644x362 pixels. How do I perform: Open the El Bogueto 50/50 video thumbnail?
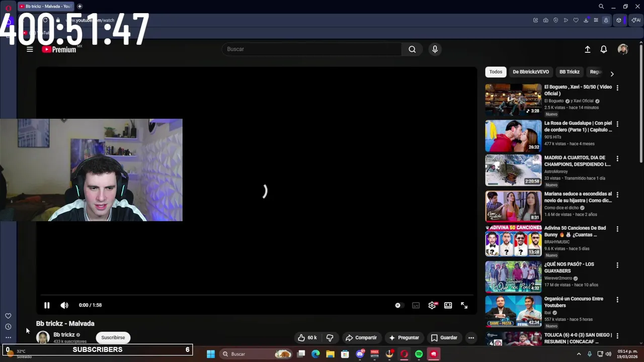pos(513,100)
